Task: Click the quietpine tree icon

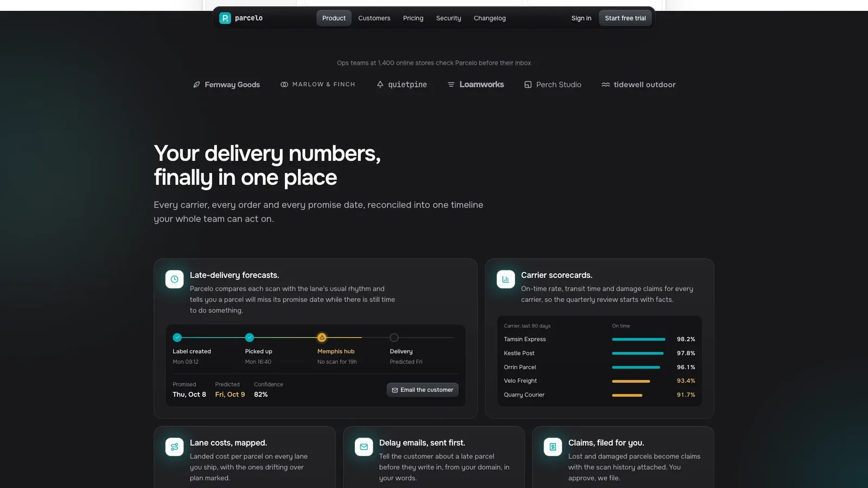Action: tap(380, 85)
